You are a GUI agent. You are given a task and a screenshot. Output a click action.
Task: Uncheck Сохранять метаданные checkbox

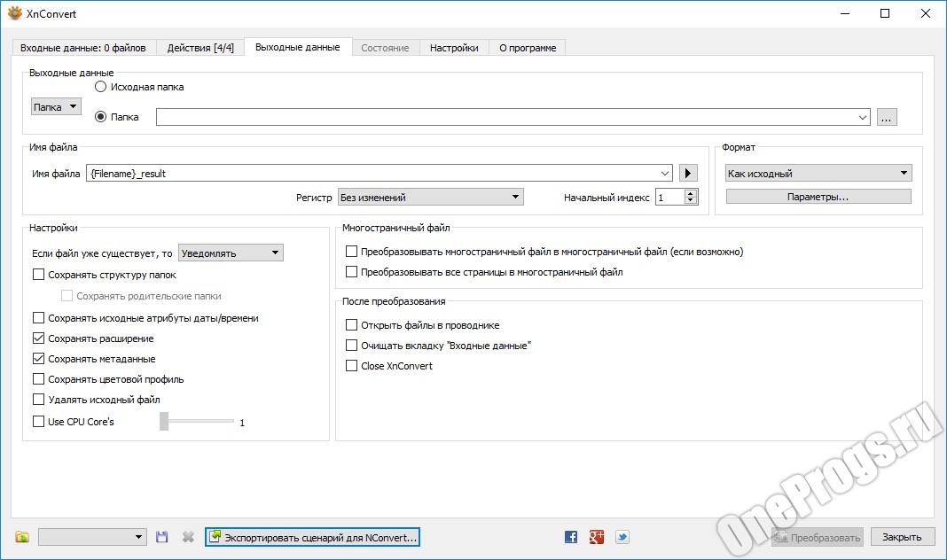(39, 359)
